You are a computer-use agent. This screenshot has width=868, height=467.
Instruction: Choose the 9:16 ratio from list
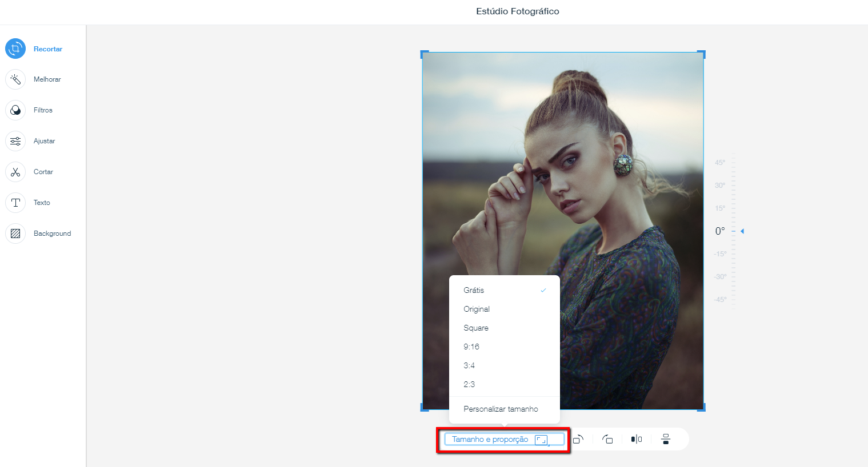(471, 347)
